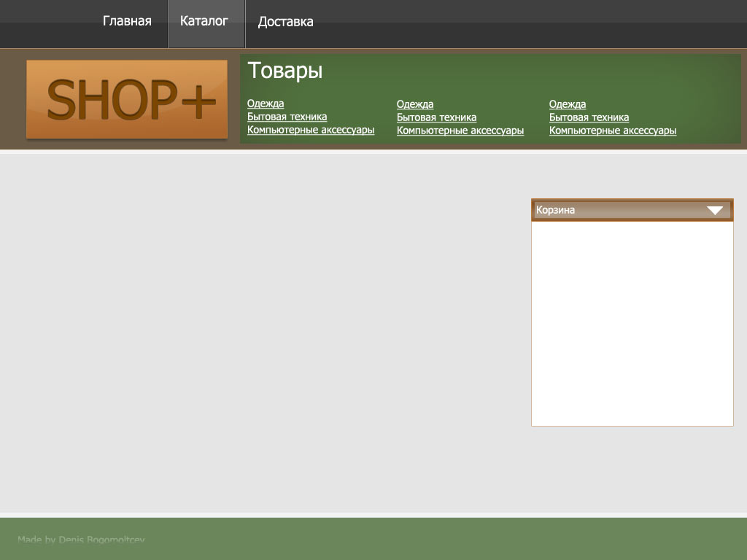Open Одежда in the first column

click(x=266, y=104)
